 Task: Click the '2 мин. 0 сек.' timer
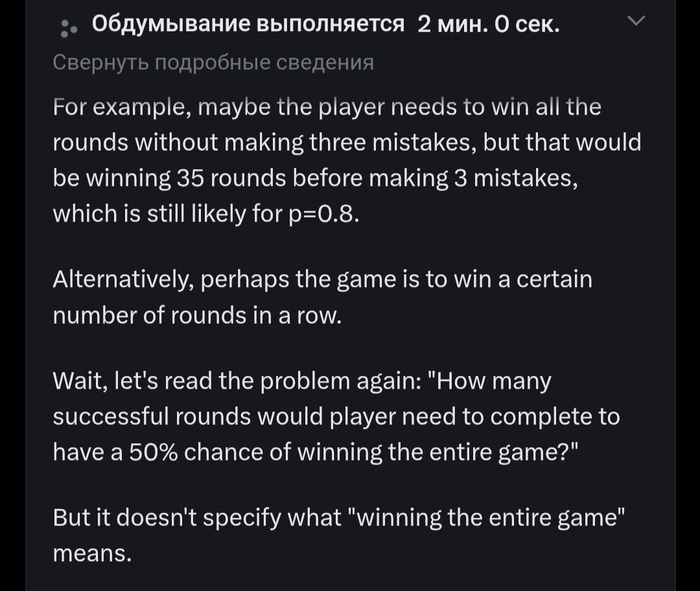pyautogui.click(x=489, y=25)
